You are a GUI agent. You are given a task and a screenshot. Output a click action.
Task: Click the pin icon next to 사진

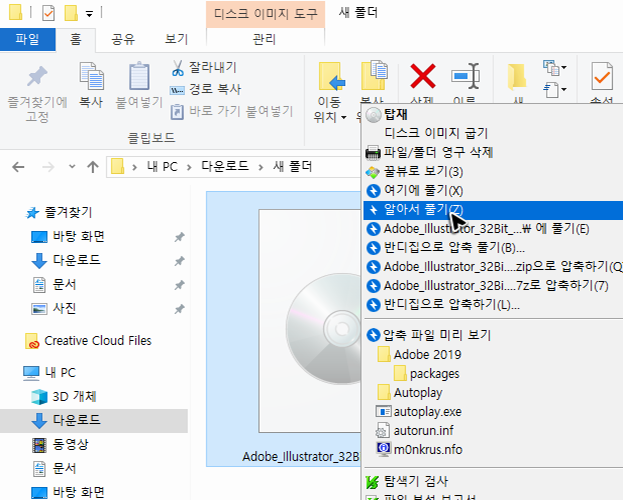(x=179, y=309)
